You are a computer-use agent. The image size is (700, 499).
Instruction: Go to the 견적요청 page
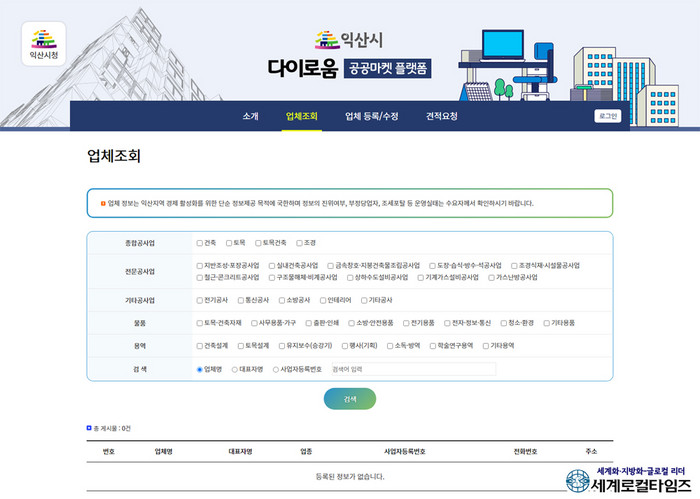[x=442, y=116]
